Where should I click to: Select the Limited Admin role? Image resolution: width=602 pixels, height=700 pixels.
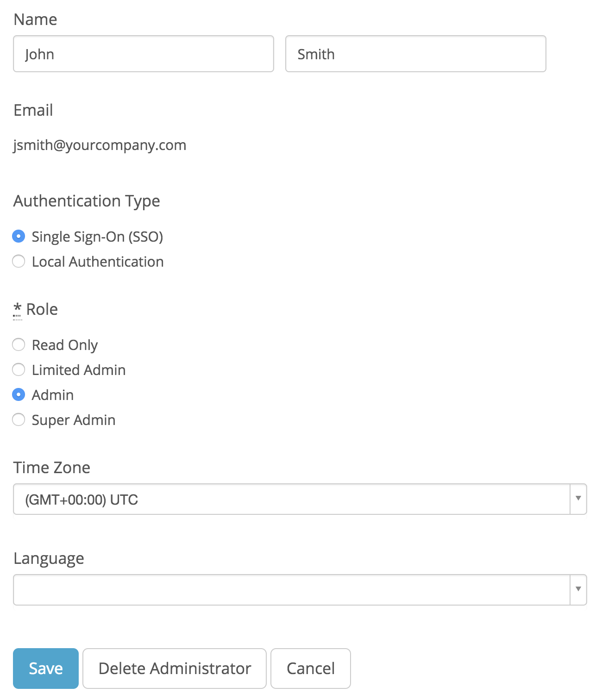(x=19, y=369)
